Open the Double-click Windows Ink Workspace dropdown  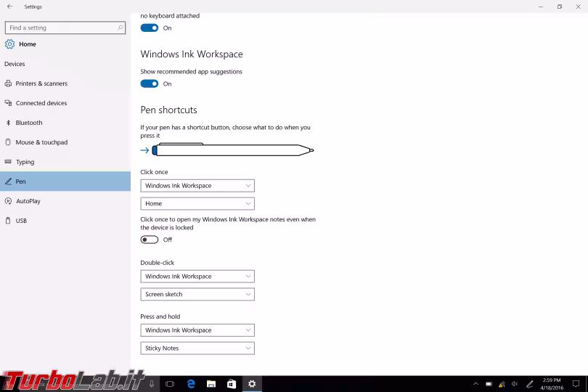click(x=197, y=277)
